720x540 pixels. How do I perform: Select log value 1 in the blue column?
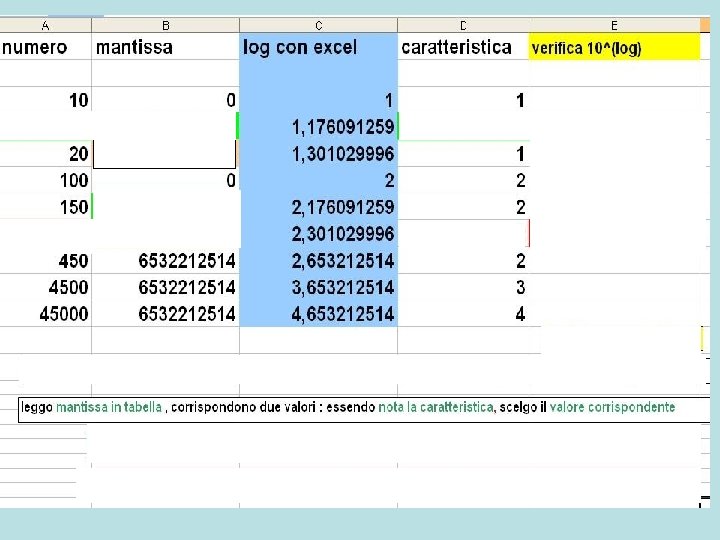[x=318, y=100]
